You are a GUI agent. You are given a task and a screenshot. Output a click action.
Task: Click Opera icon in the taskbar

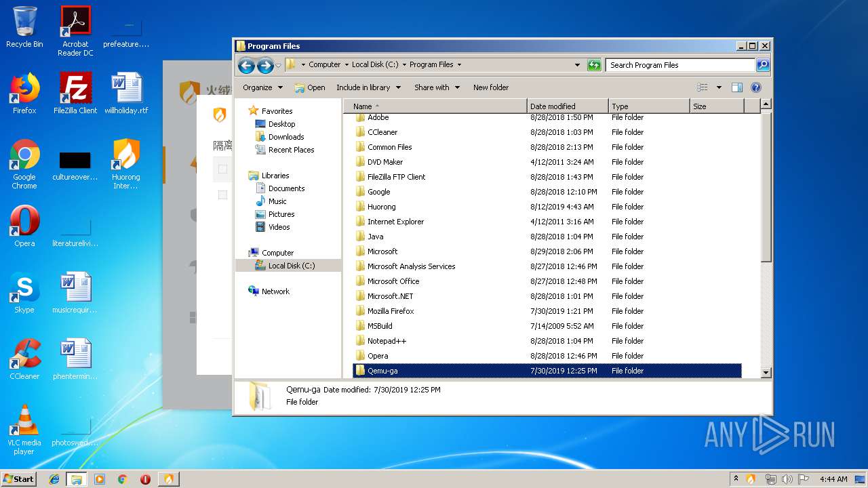[x=145, y=479]
